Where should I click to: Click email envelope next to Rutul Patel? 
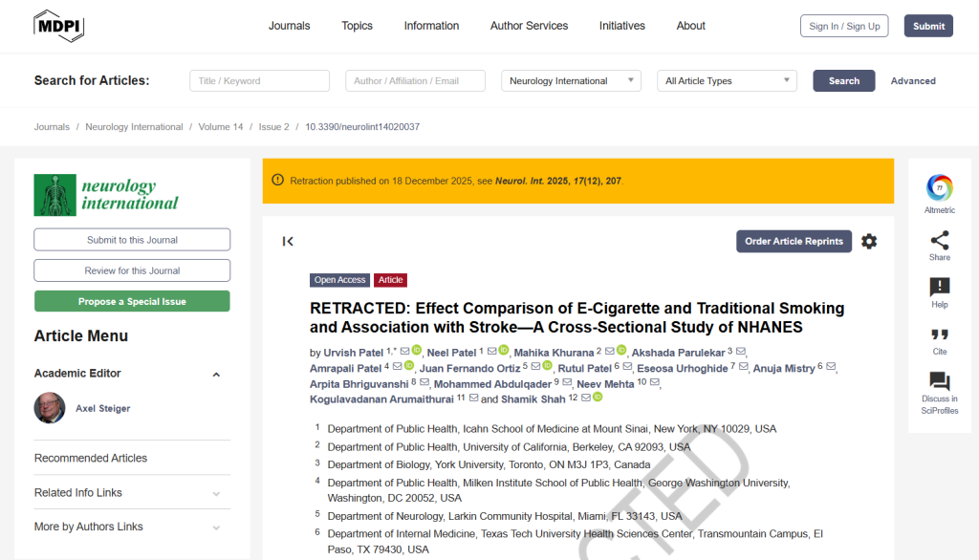pyautogui.click(x=627, y=366)
